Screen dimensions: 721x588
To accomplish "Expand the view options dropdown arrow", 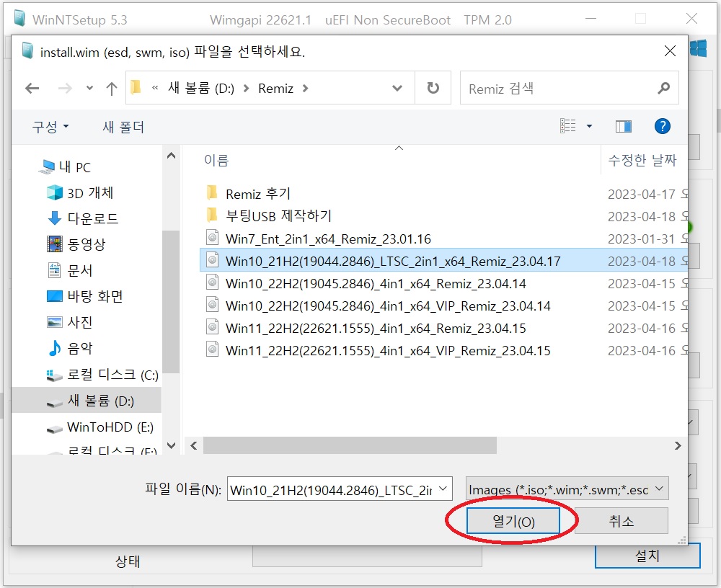I will (590, 126).
